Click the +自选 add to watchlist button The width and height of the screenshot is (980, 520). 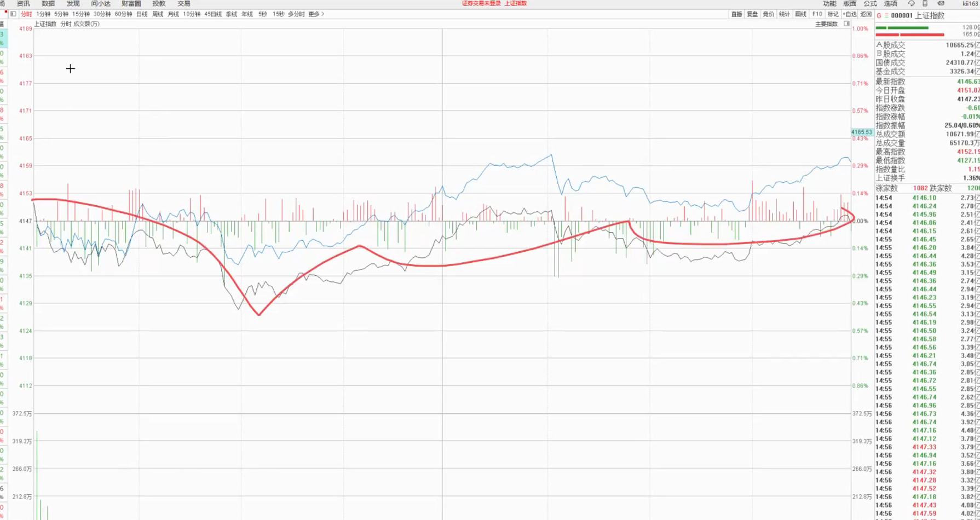849,14
